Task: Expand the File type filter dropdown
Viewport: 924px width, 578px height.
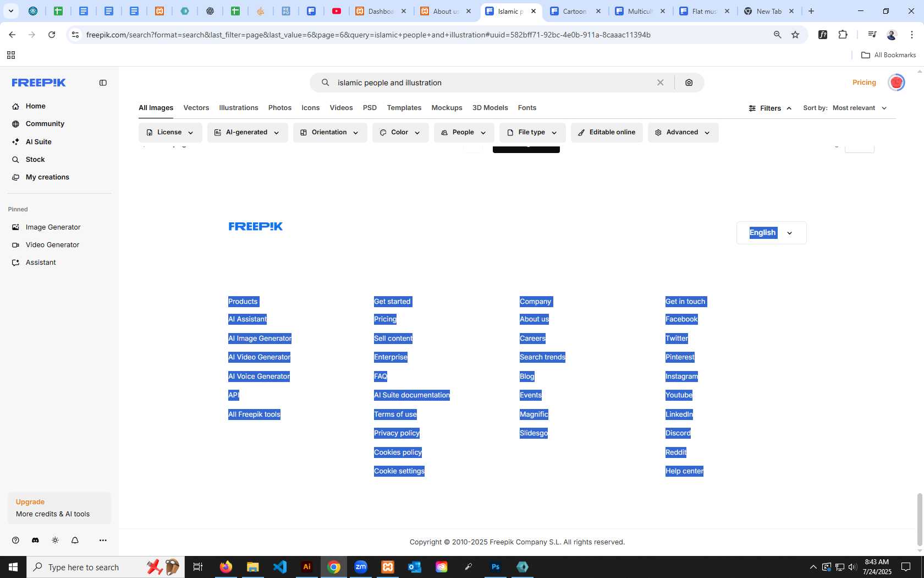Action: pos(532,133)
